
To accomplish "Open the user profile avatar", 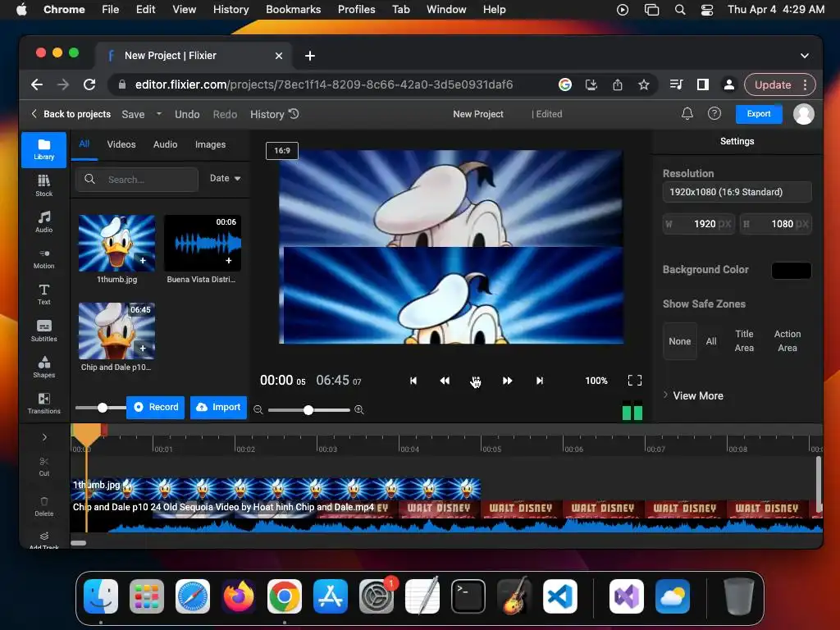I will tap(803, 114).
